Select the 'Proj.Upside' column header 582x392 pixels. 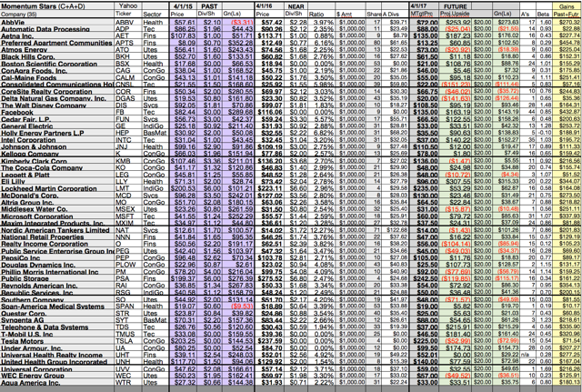pyautogui.click(x=455, y=15)
